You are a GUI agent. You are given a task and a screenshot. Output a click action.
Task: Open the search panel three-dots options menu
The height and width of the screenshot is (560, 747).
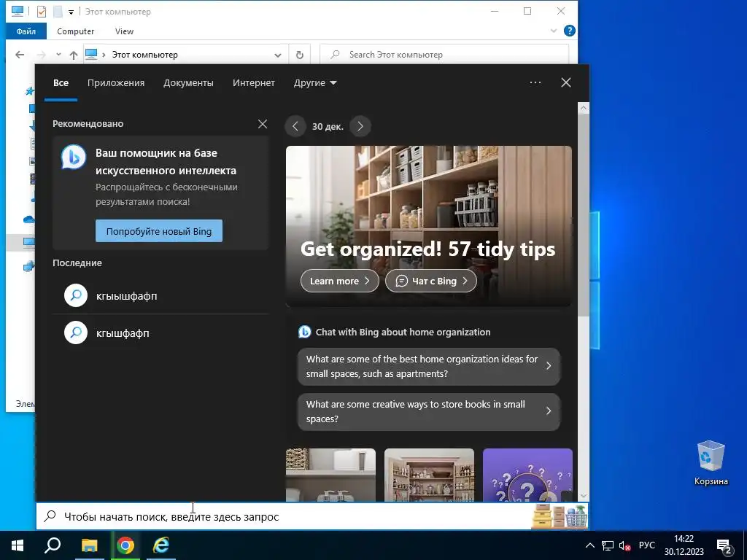[x=535, y=82]
